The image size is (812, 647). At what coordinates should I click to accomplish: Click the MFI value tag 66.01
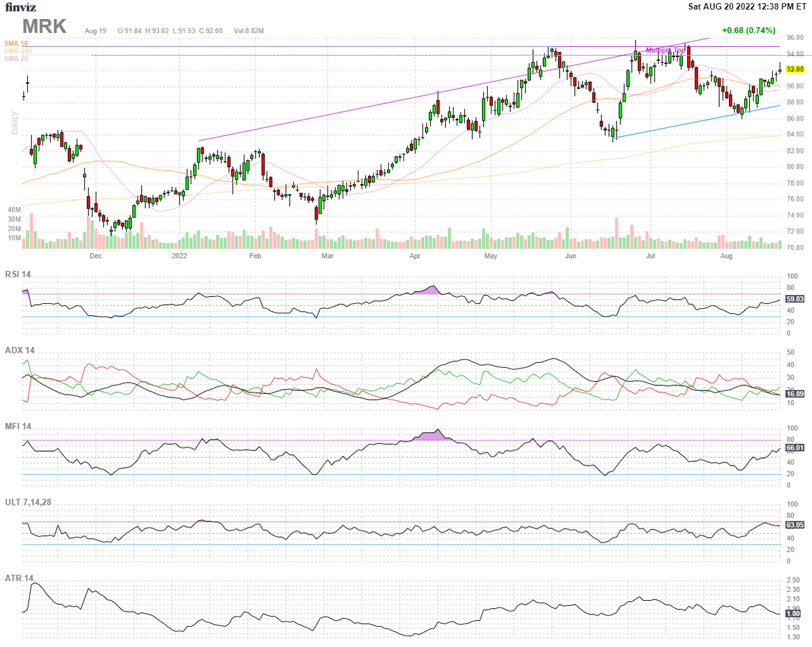point(795,448)
